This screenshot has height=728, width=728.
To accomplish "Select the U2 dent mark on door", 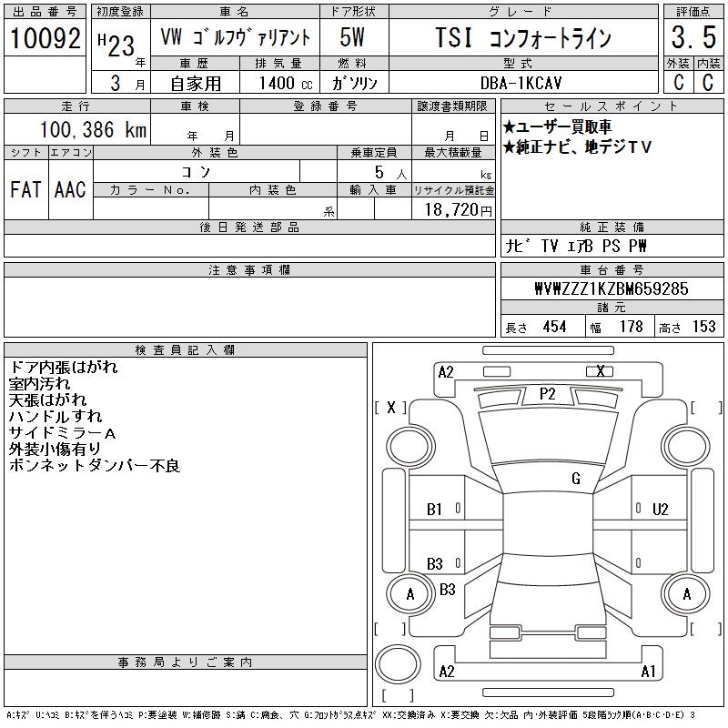I will pos(660,510).
